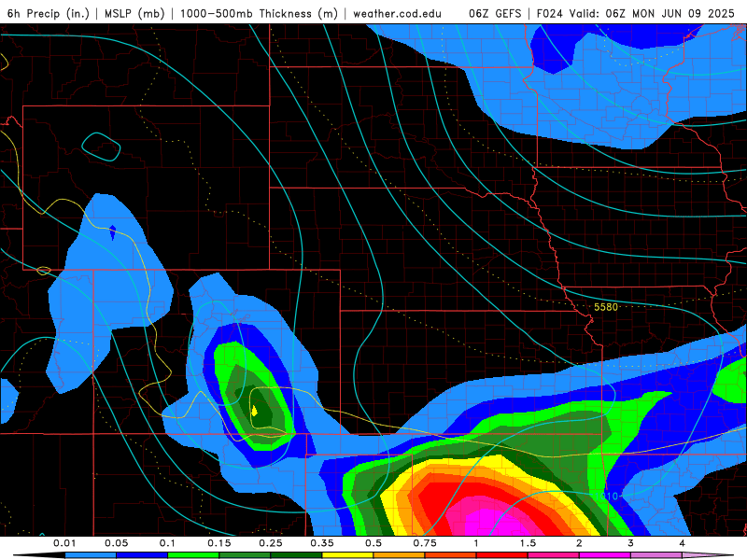Click the orange 0.5–0.75 legend segment
Viewport: 747px width, 560px height.
tap(400, 555)
